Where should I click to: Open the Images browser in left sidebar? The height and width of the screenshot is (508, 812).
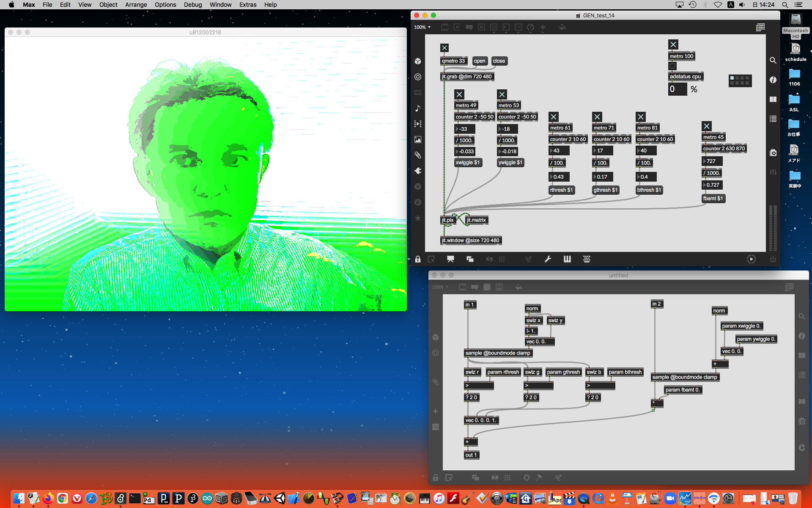(x=418, y=139)
